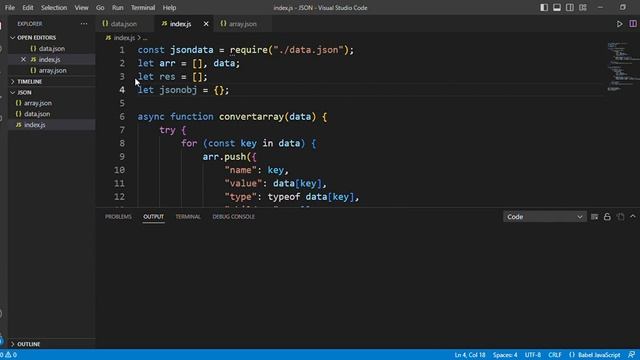
Task: Select index.js in JSON folder
Action: 52,125
